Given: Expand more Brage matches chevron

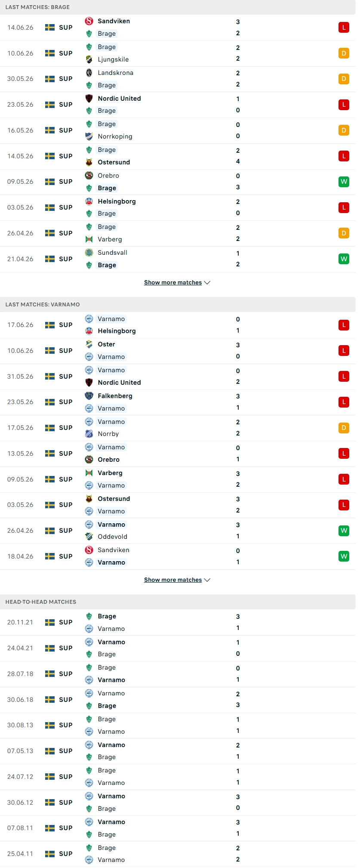Looking at the screenshot, I should 207,283.
